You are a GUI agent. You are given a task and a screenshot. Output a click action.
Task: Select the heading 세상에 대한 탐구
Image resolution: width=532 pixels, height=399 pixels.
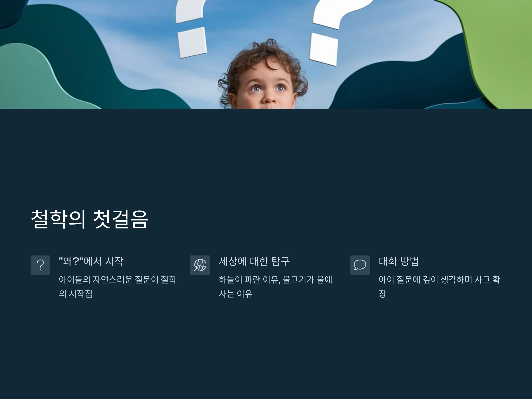point(254,261)
